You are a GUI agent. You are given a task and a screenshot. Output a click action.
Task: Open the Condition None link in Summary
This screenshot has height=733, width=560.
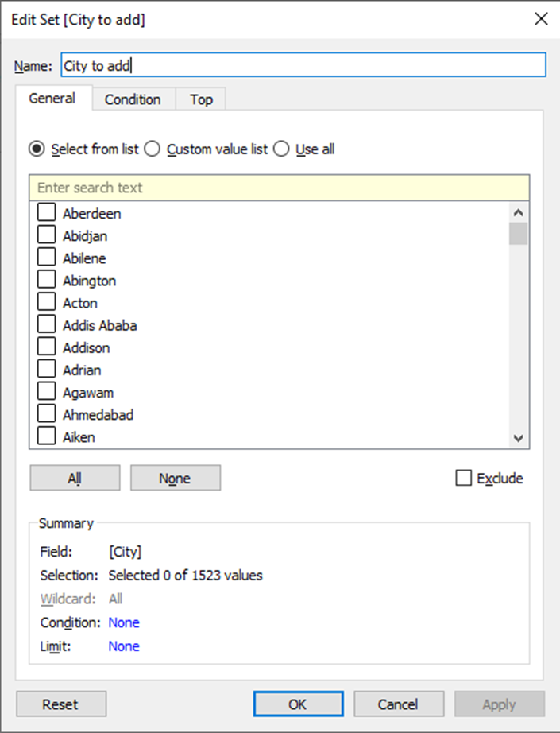124,622
